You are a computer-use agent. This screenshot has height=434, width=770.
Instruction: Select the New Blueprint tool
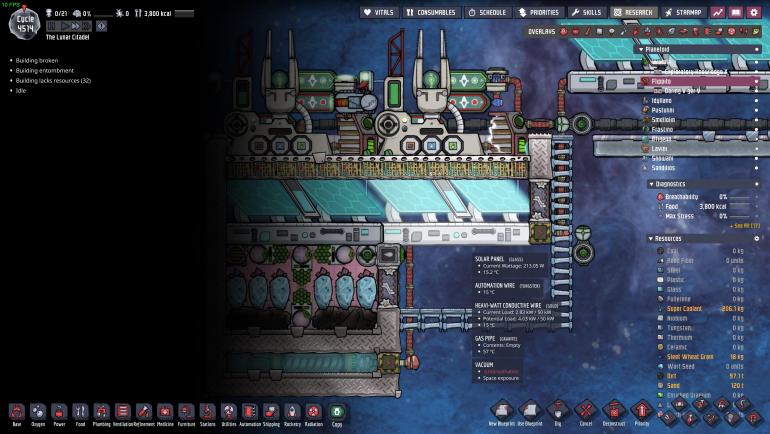tap(502, 412)
